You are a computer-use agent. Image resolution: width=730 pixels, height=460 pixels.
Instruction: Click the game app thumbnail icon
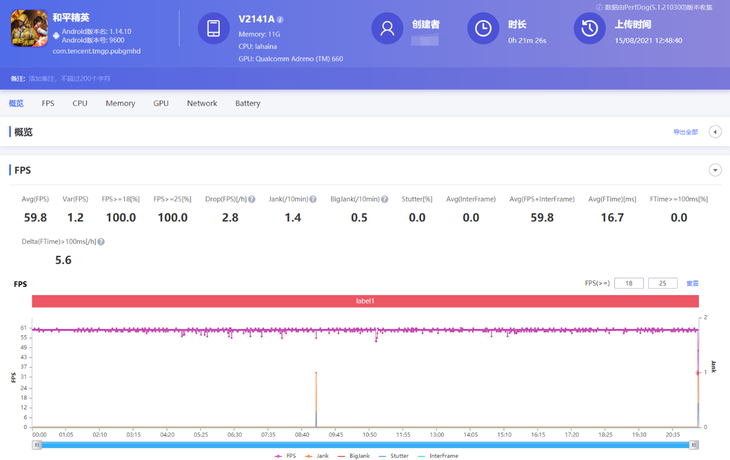pyautogui.click(x=29, y=29)
